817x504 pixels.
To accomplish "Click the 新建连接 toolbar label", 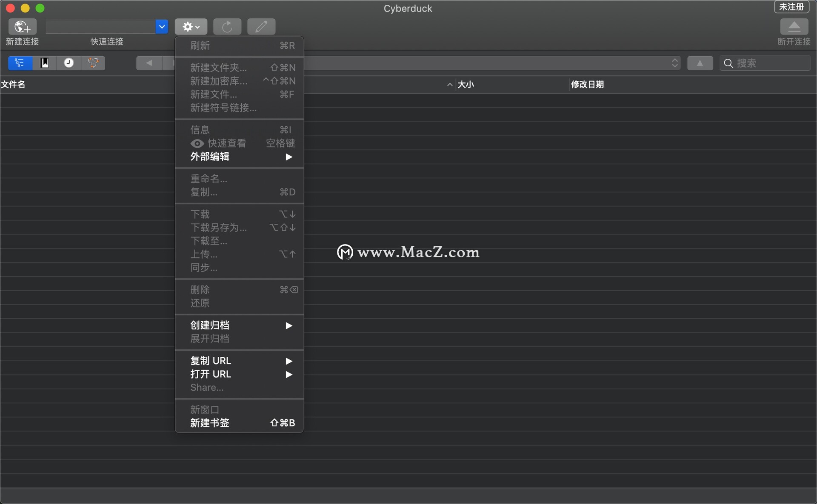I will [22, 41].
